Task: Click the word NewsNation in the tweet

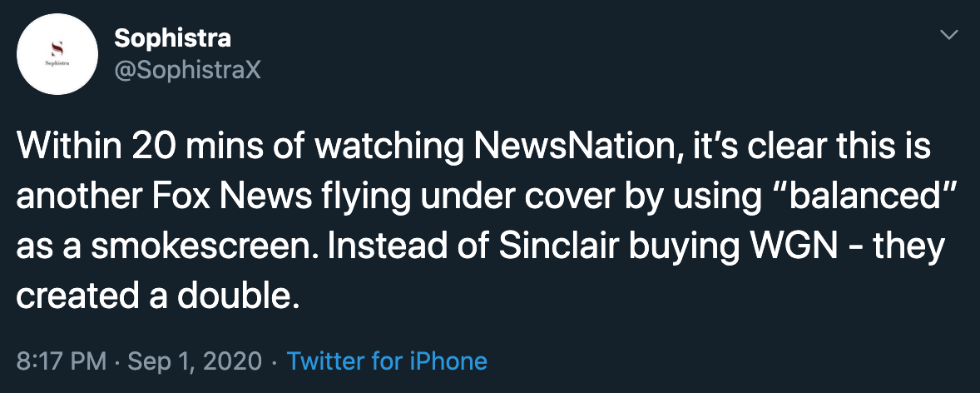Action: click(565, 148)
